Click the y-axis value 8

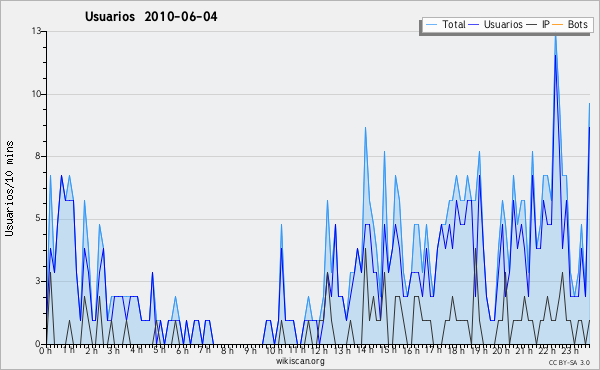click(x=39, y=156)
